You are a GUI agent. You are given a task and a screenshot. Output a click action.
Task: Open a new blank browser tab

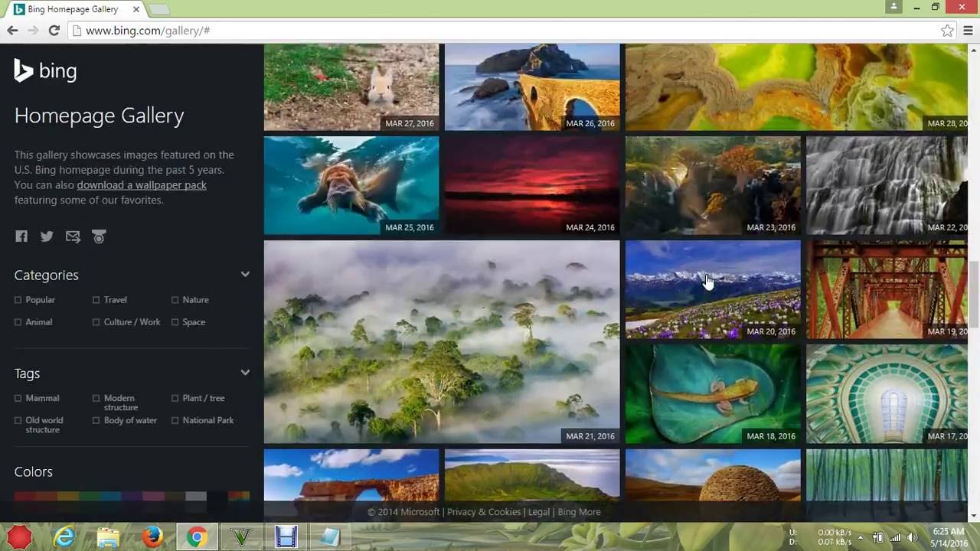click(x=158, y=9)
